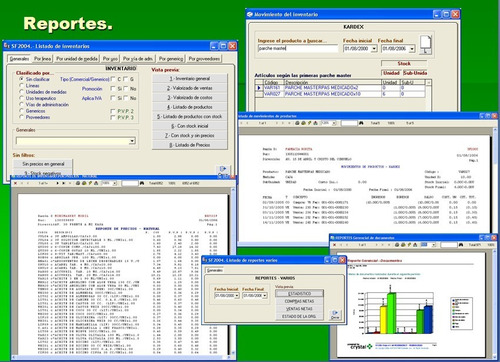Select 'Vias de administración' radio option

[22, 104]
